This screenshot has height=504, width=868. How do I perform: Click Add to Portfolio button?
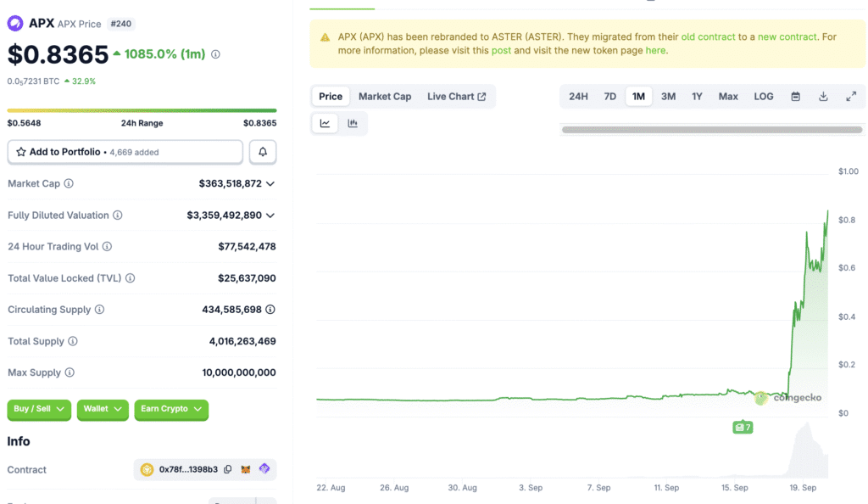(x=125, y=152)
